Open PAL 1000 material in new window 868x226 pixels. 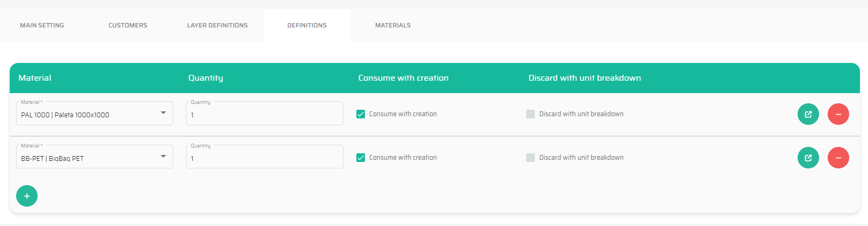(808, 114)
